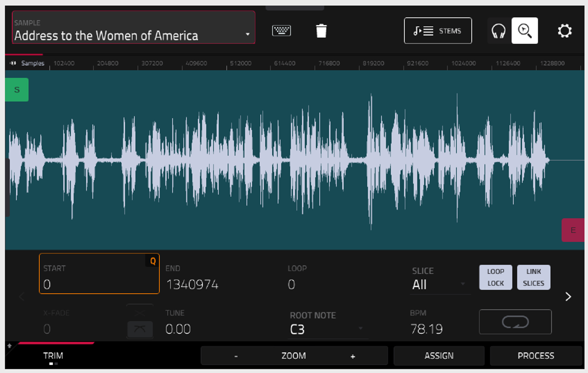Toggle the Q quantize icon on START
The height and width of the screenshot is (373, 588).
tap(153, 261)
